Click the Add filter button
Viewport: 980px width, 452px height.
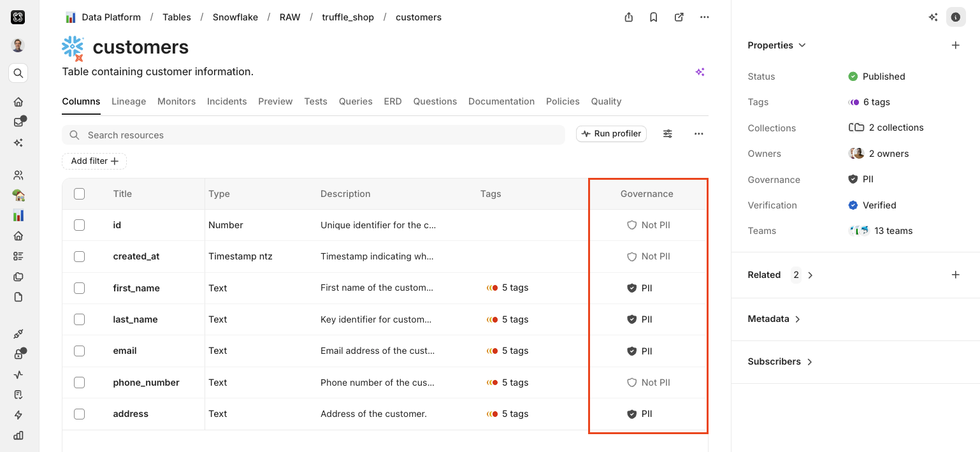[x=94, y=161]
